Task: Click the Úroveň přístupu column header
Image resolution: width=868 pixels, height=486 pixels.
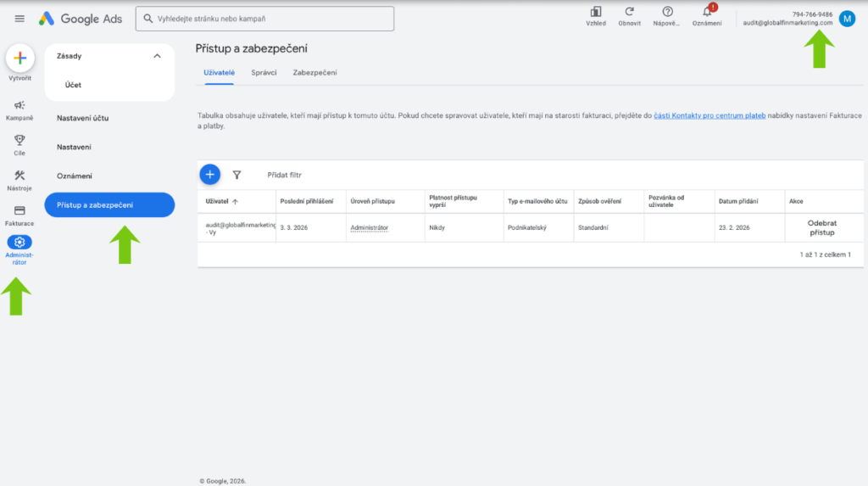Action: click(373, 201)
